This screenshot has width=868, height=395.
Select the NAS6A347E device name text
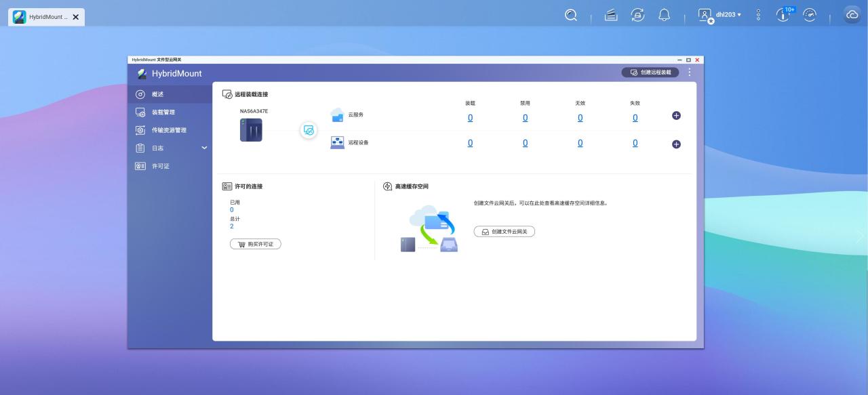click(x=254, y=111)
